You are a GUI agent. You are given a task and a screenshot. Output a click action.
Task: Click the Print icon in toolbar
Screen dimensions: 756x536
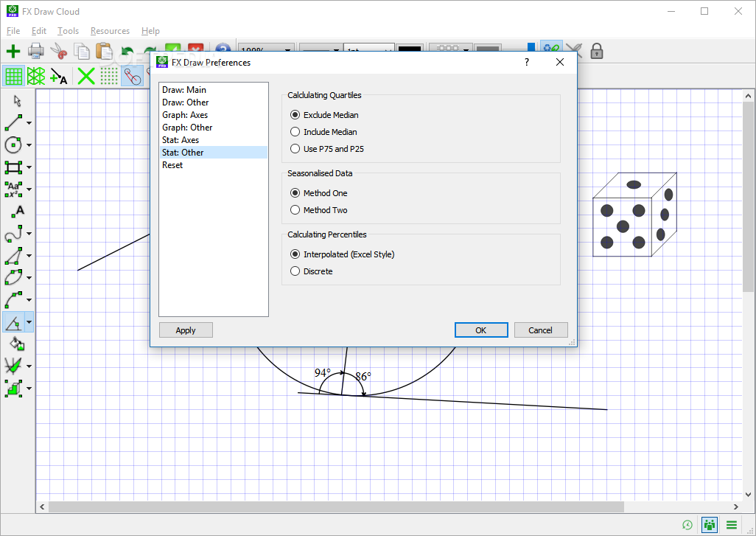36,51
